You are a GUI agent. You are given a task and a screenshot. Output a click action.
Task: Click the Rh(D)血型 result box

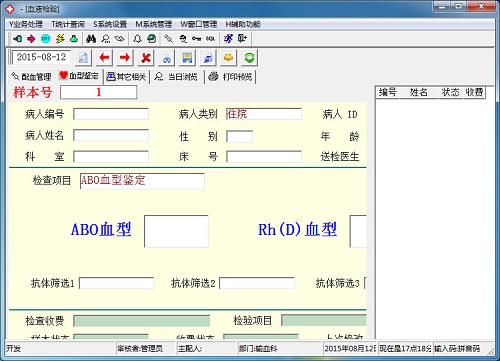[358, 231]
